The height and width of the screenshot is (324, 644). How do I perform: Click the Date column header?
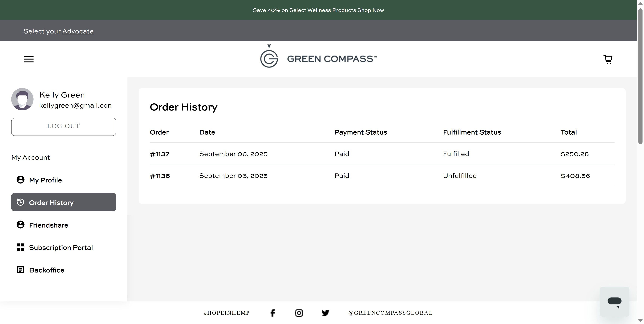pyautogui.click(x=207, y=132)
